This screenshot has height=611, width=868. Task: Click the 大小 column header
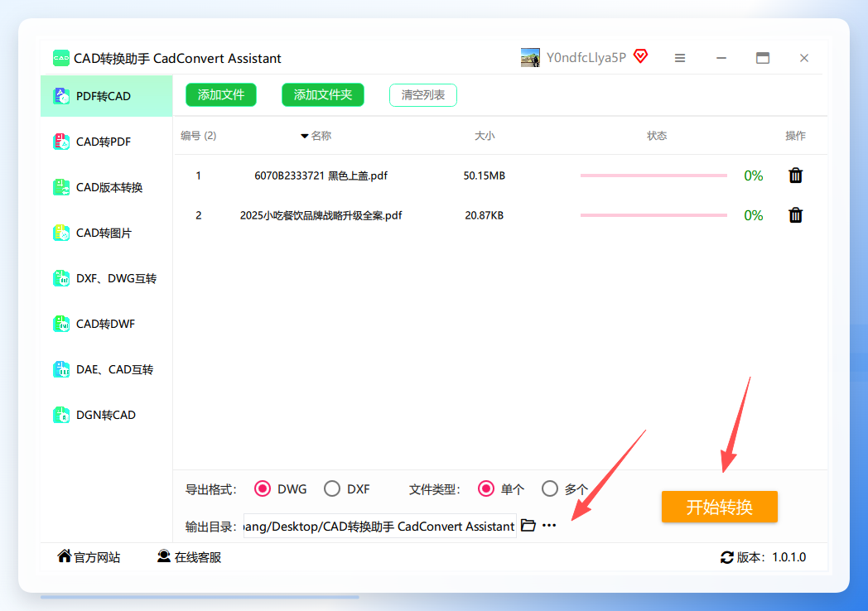point(485,136)
